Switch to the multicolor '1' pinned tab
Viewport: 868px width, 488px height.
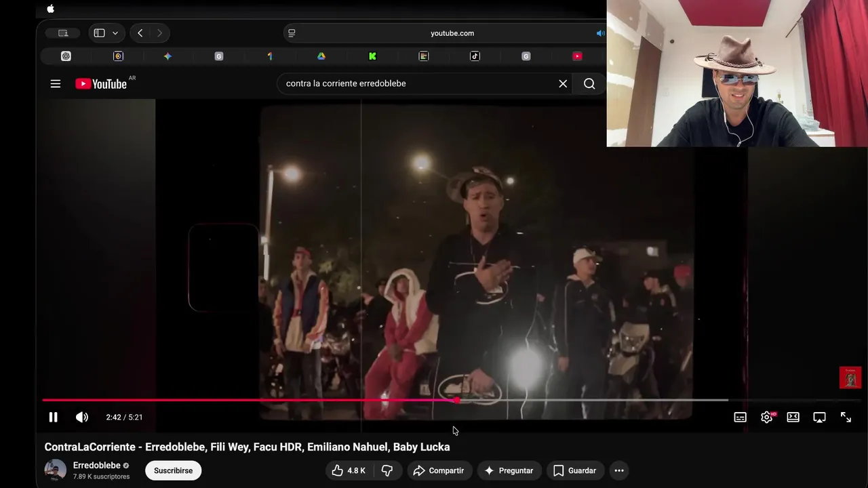270,56
